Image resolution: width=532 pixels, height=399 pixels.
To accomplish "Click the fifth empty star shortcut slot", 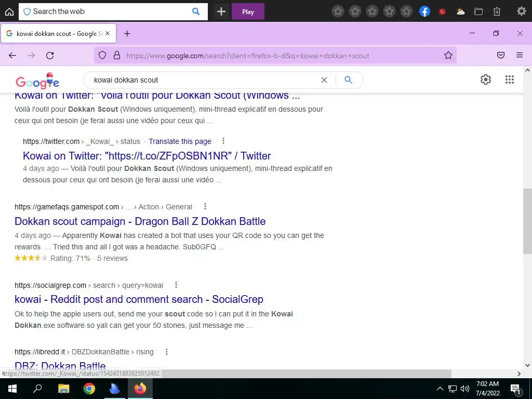I will pyautogui.click(x=406, y=11).
